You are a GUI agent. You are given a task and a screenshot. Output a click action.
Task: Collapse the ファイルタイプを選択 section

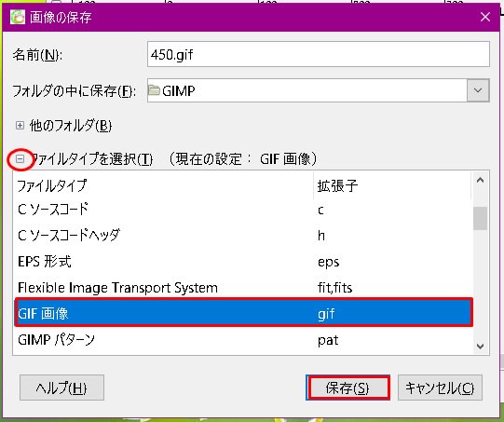(20, 158)
